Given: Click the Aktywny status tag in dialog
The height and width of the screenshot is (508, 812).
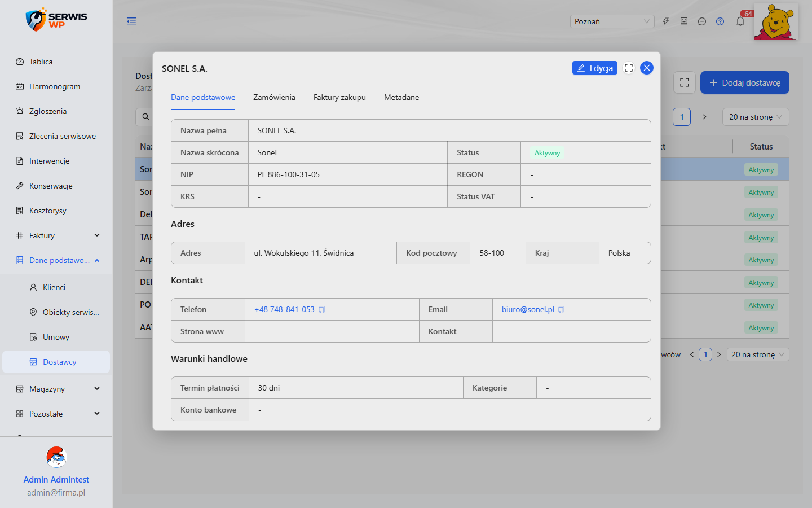Looking at the screenshot, I should tap(547, 152).
